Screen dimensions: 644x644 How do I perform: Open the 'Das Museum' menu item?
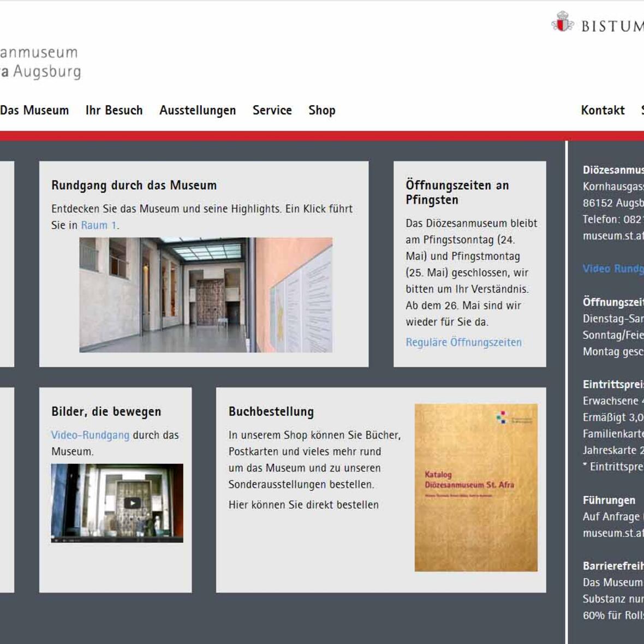(34, 110)
